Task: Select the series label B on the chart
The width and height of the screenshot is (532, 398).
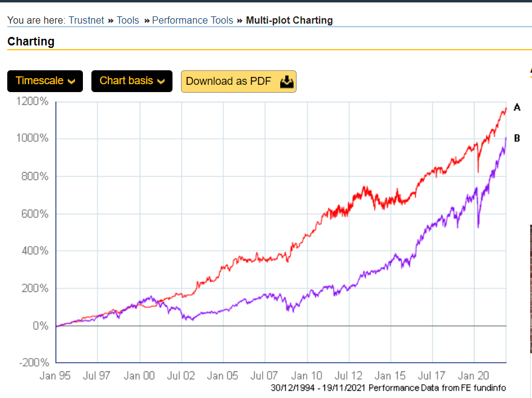Action: pyautogui.click(x=517, y=138)
